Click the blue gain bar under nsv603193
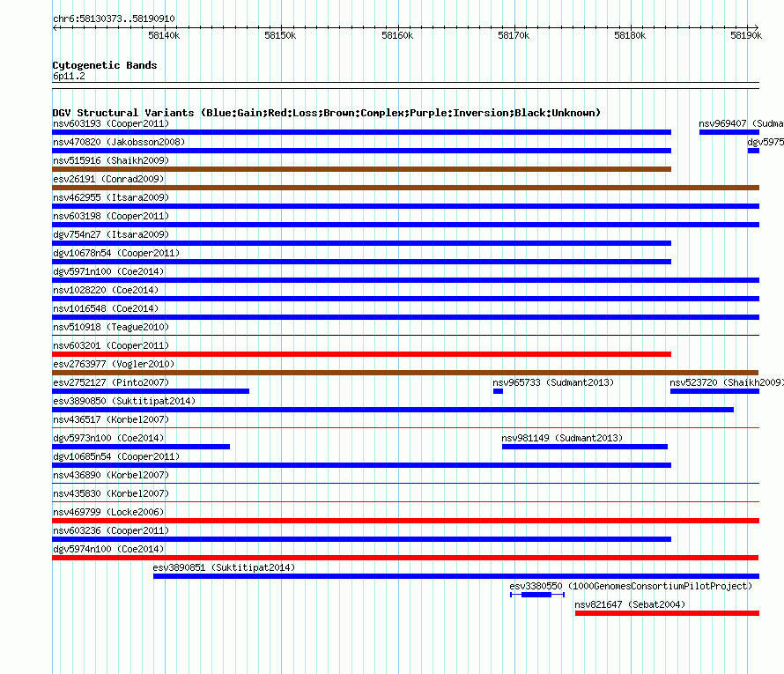 tap(361, 132)
